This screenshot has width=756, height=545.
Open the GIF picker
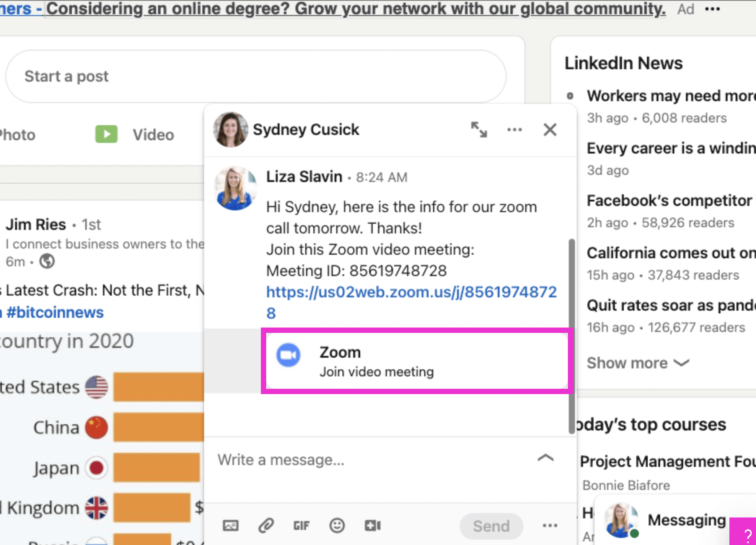point(301,526)
